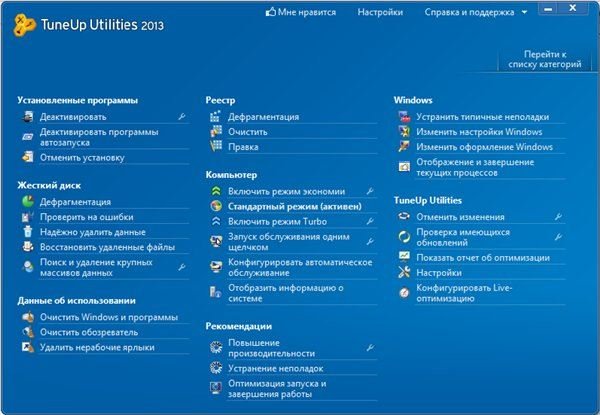This screenshot has height=415, width=600.
Task: Open wrench settings for Проверка имеющихся обновлений
Action: 558,237
